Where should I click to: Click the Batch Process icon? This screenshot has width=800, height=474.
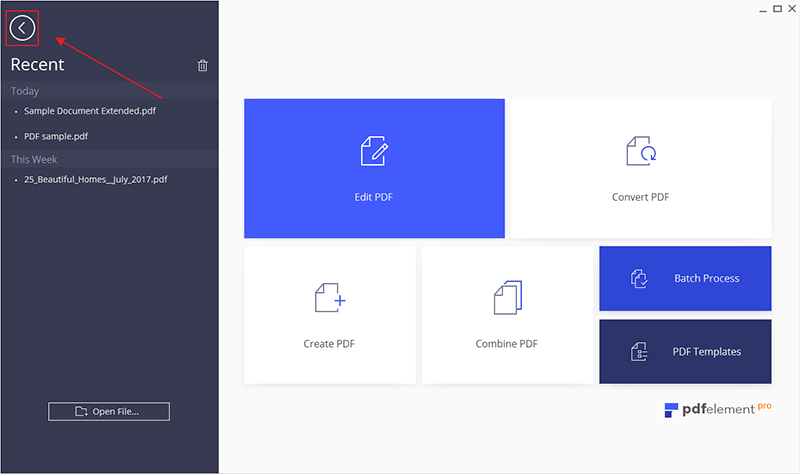pyautogui.click(x=639, y=279)
